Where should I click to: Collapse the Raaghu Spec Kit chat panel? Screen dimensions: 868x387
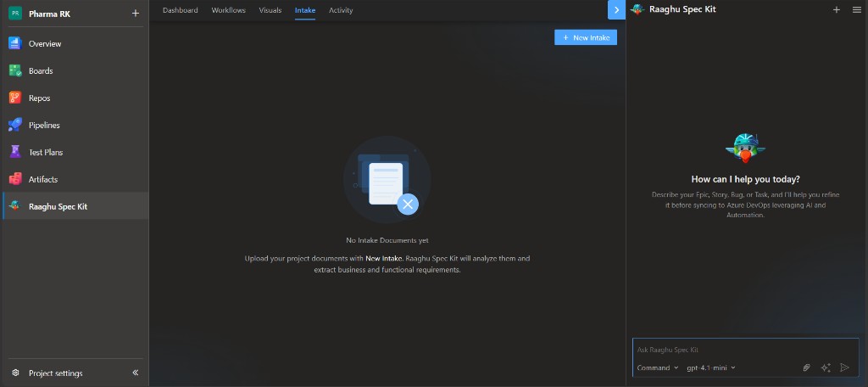coord(617,10)
